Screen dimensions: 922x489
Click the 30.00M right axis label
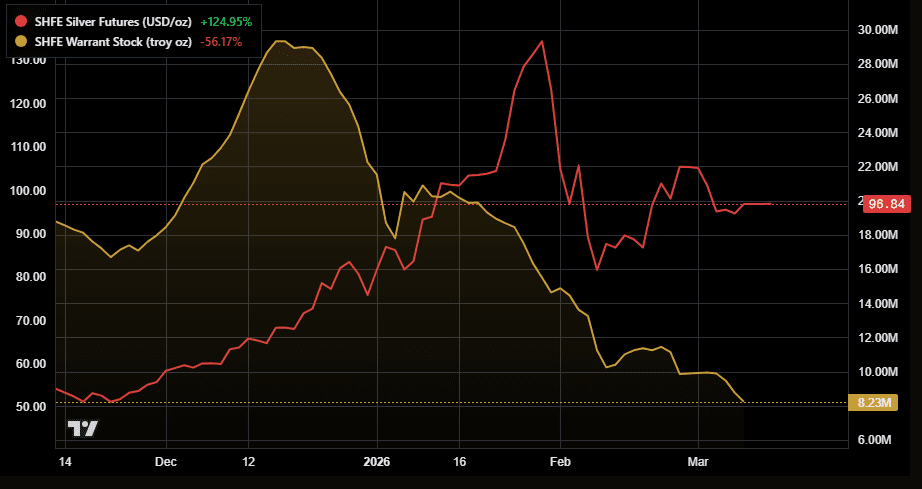point(877,30)
